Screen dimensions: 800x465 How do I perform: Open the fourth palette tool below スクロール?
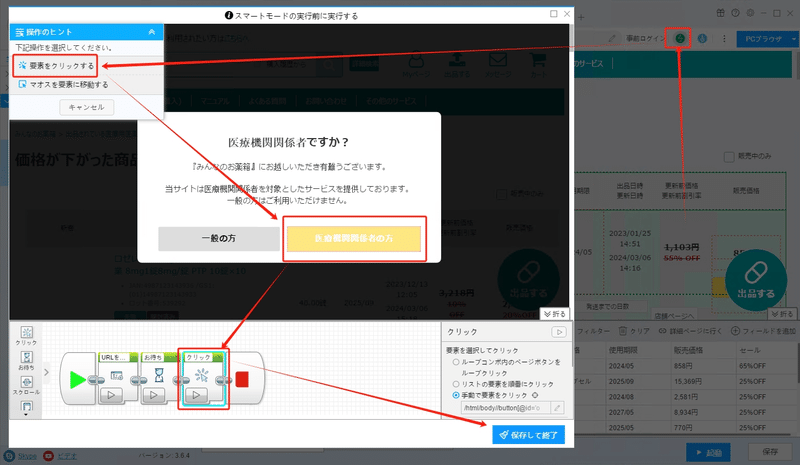click(27, 407)
